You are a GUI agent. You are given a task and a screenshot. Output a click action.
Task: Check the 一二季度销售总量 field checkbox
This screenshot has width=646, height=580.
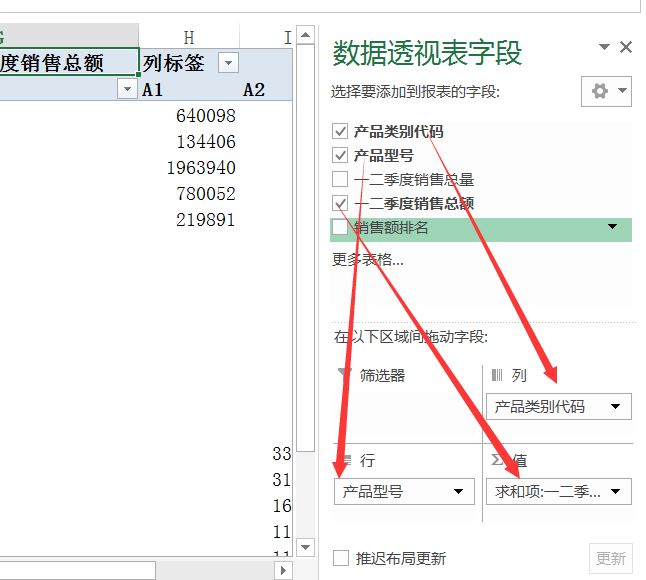point(340,179)
